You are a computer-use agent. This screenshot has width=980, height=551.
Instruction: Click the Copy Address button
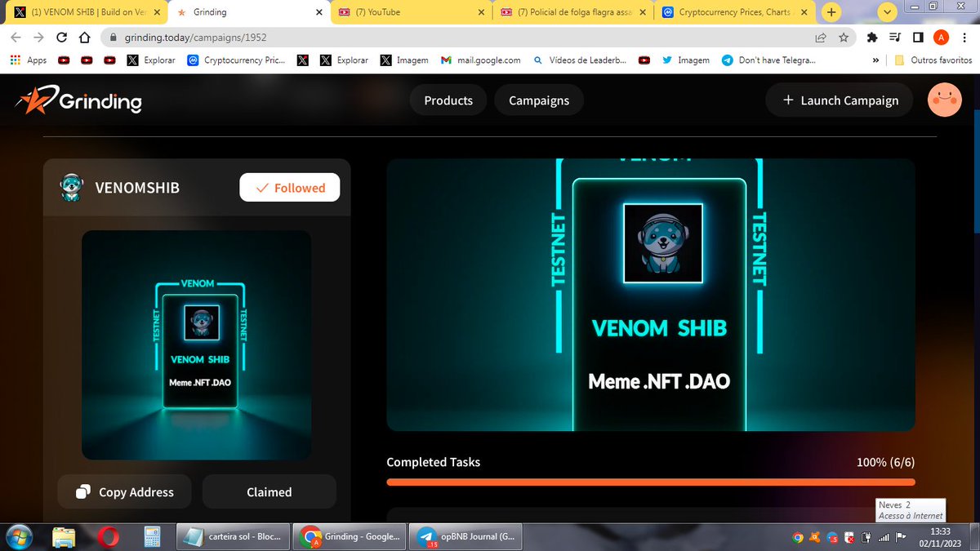125,491
